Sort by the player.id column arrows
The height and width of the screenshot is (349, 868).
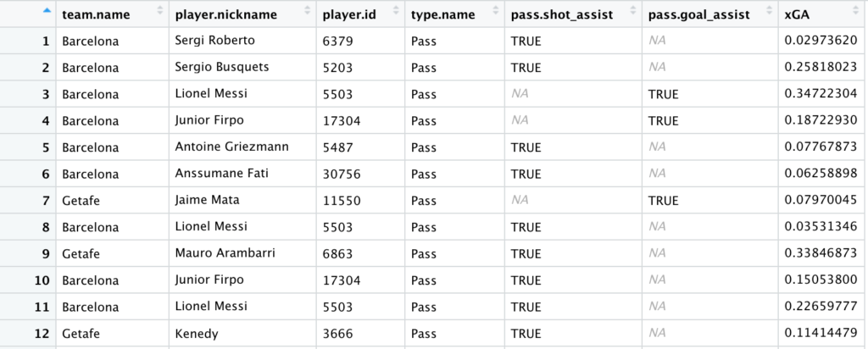tap(396, 10)
